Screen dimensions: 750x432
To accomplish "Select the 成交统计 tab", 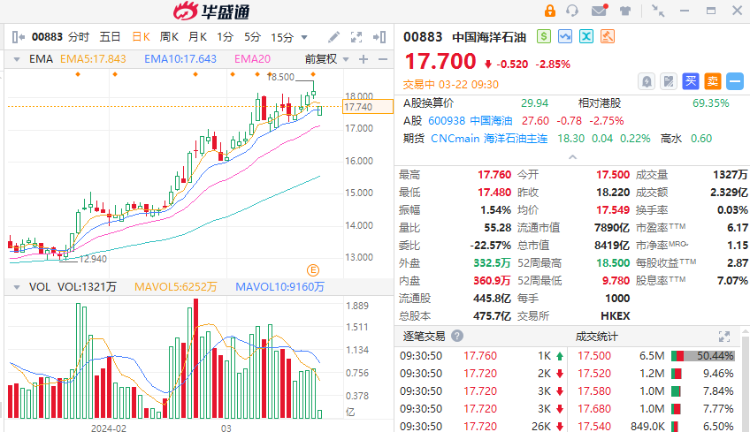I will (x=596, y=336).
